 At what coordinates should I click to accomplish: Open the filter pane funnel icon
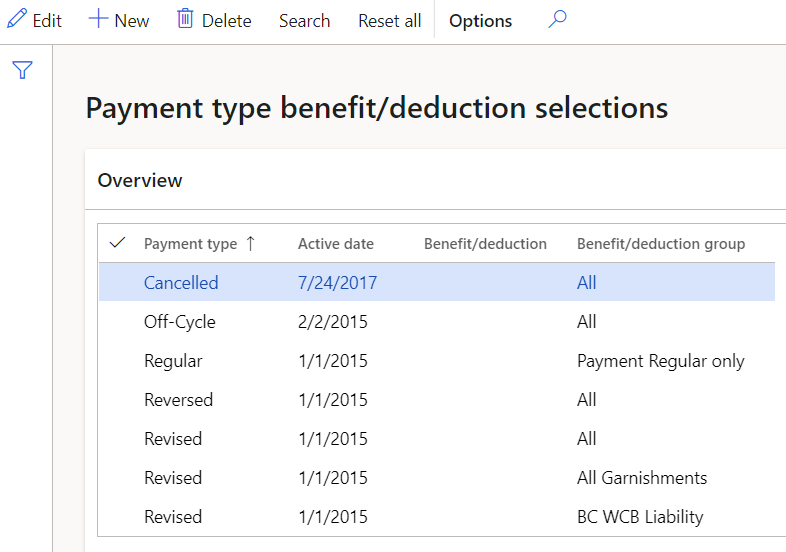[23, 70]
